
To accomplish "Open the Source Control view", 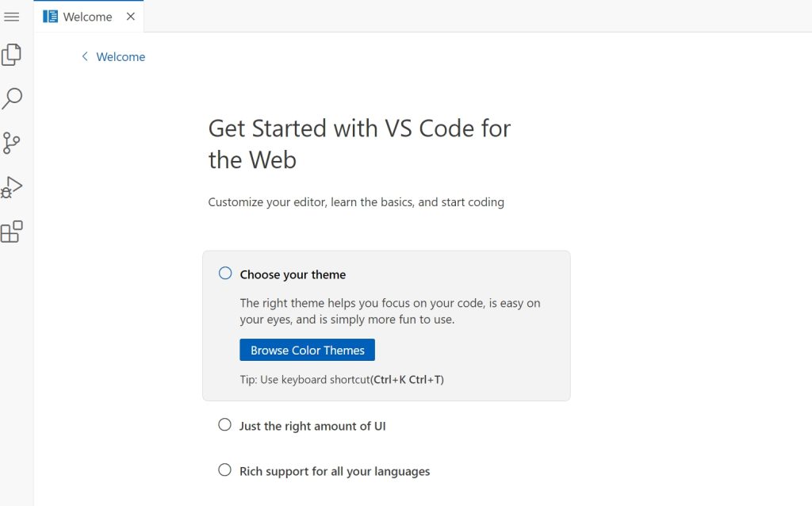I will point(12,143).
